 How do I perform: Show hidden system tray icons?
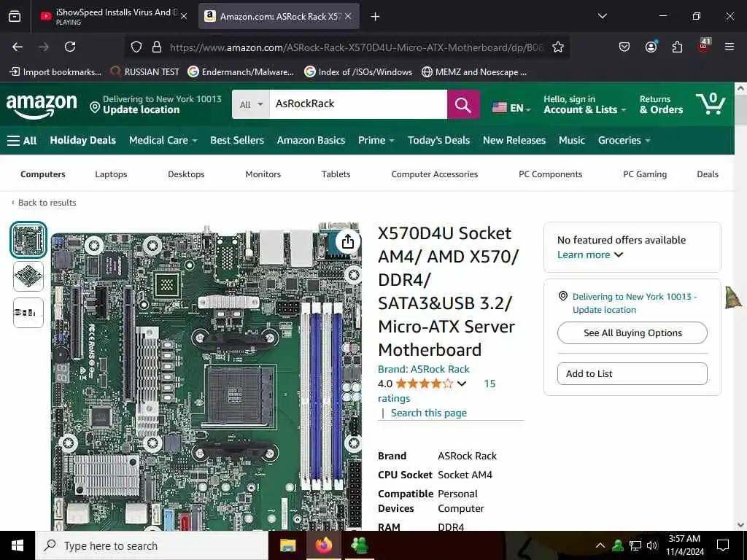click(x=600, y=545)
